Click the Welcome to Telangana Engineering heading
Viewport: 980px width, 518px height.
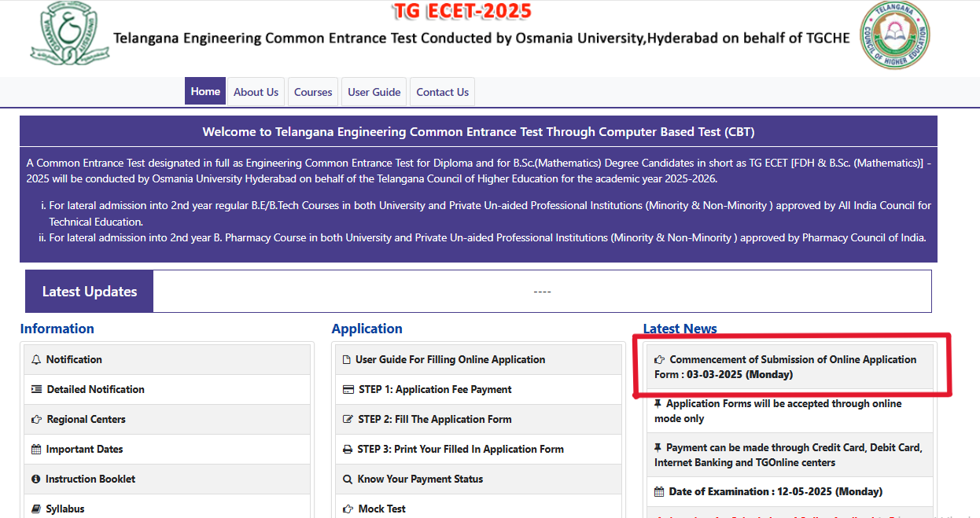tap(478, 132)
